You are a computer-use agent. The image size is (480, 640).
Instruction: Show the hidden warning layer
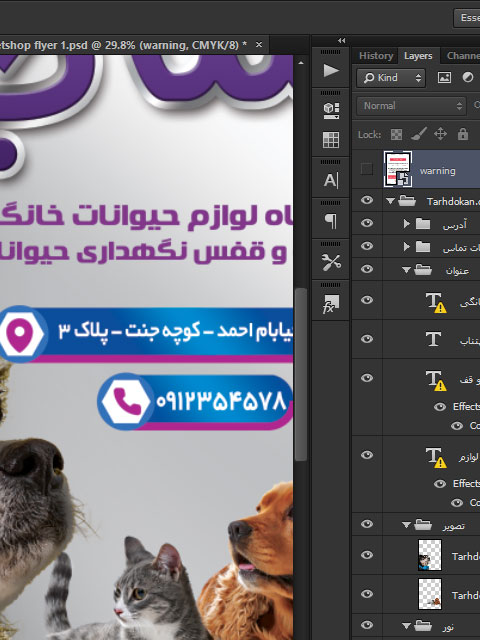367,169
